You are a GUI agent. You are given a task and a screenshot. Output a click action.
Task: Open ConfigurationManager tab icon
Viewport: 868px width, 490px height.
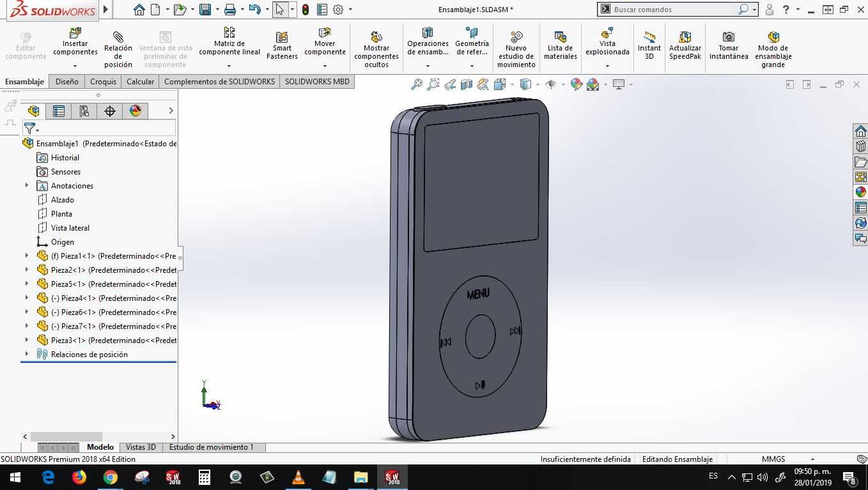[x=84, y=111]
